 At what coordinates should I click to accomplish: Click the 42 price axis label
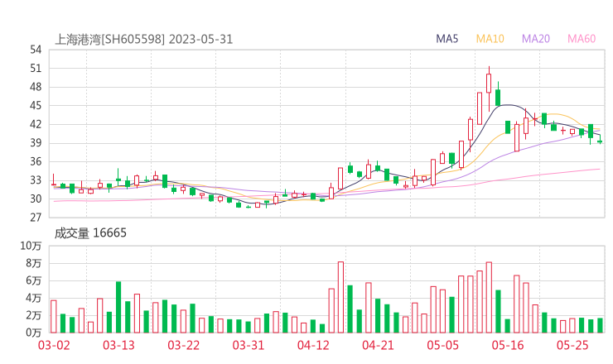36,124
